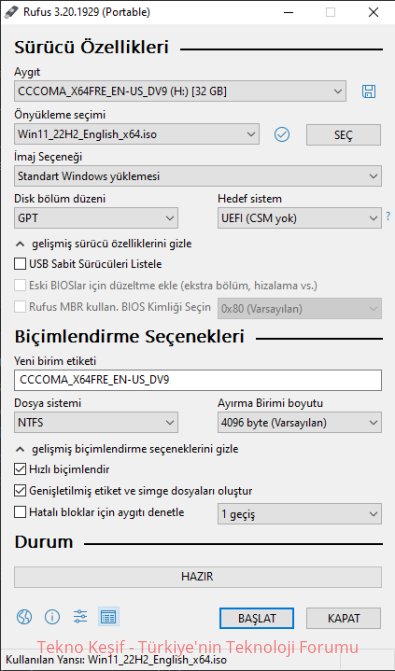Open the about info icon
This screenshot has width=395, height=671.
point(52,617)
